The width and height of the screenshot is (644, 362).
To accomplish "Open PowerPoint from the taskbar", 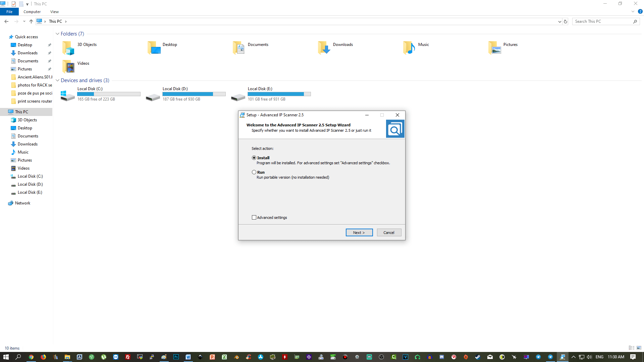I will point(212,357).
